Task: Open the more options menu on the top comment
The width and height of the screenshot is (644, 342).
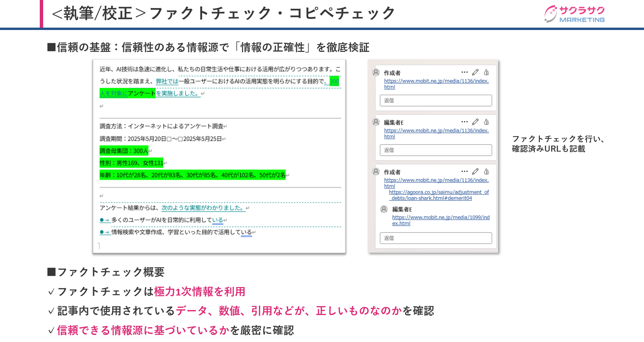Action: [x=464, y=72]
